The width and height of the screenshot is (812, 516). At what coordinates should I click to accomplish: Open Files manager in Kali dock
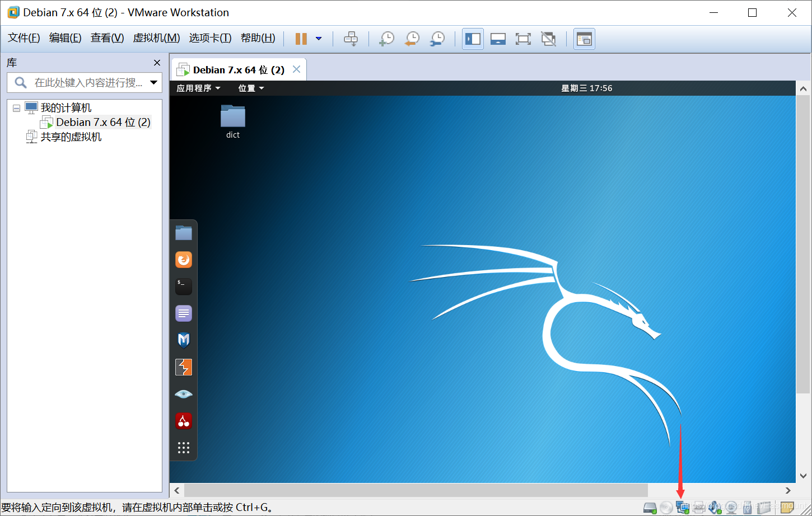[x=184, y=233]
